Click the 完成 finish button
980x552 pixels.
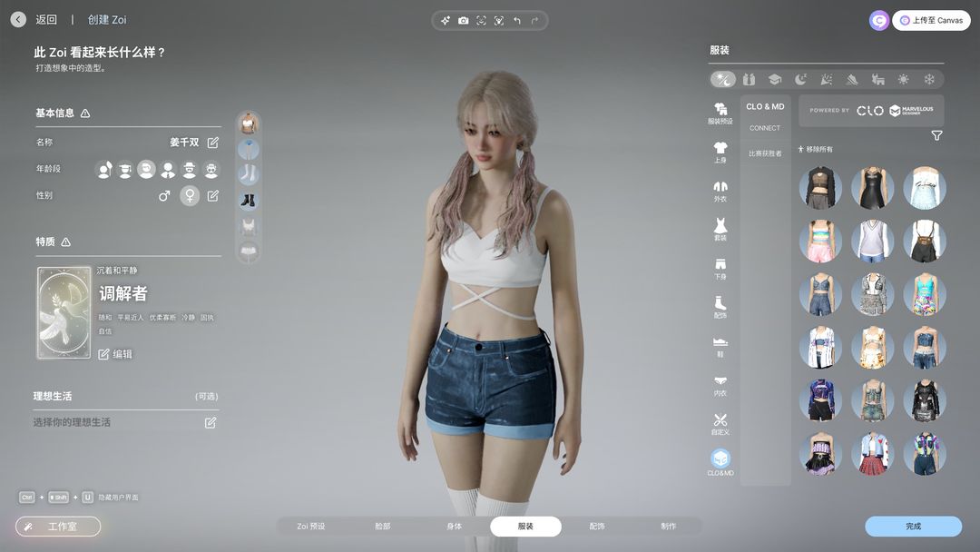point(913,527)
